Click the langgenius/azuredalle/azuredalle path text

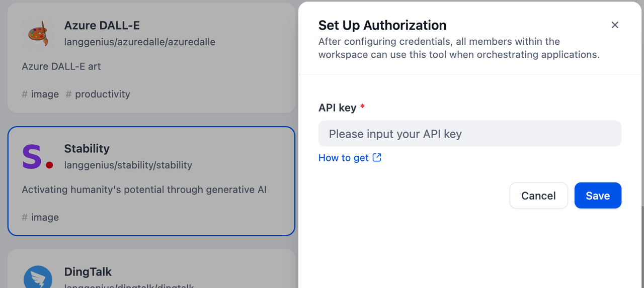(140, 42)
